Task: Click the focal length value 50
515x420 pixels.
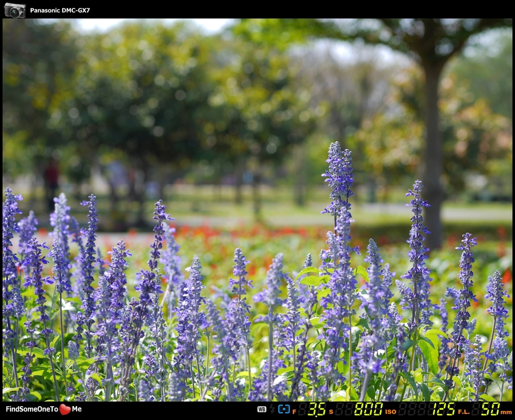Action: (491, 409)
